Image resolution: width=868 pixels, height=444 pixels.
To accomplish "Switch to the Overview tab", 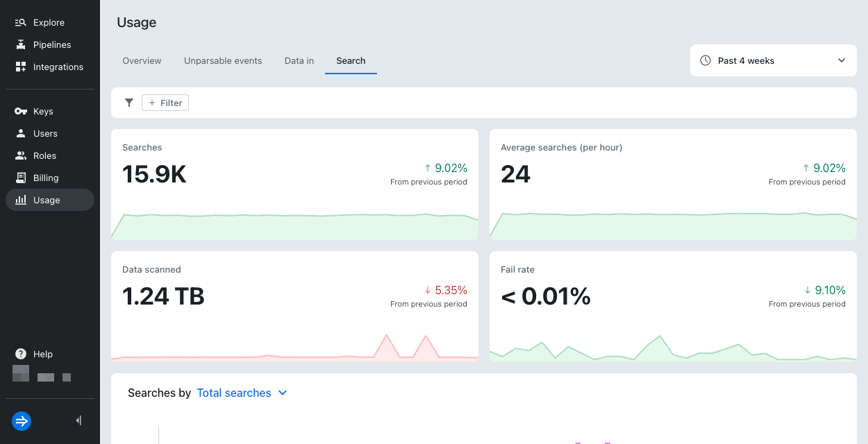I will pos(142,60).
